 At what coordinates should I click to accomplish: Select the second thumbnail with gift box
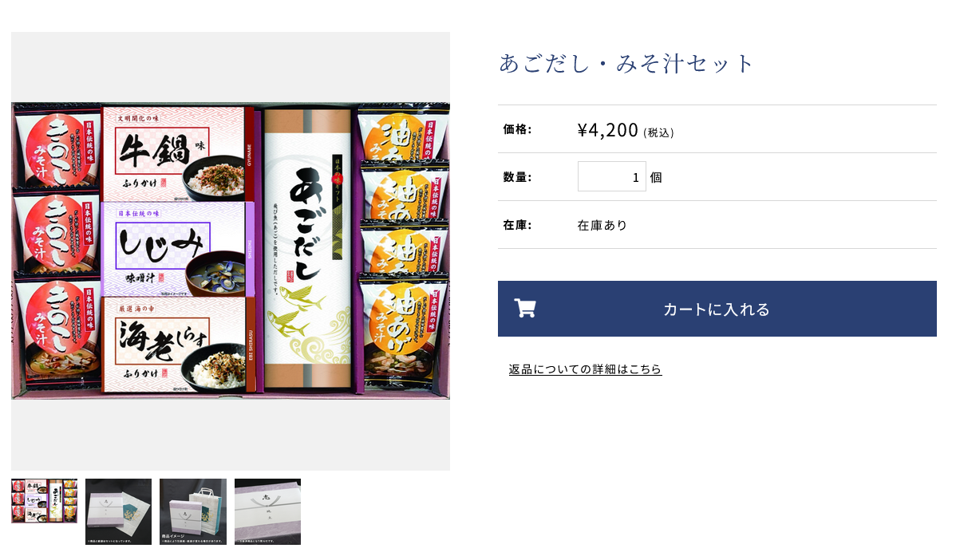click(118, 512)
